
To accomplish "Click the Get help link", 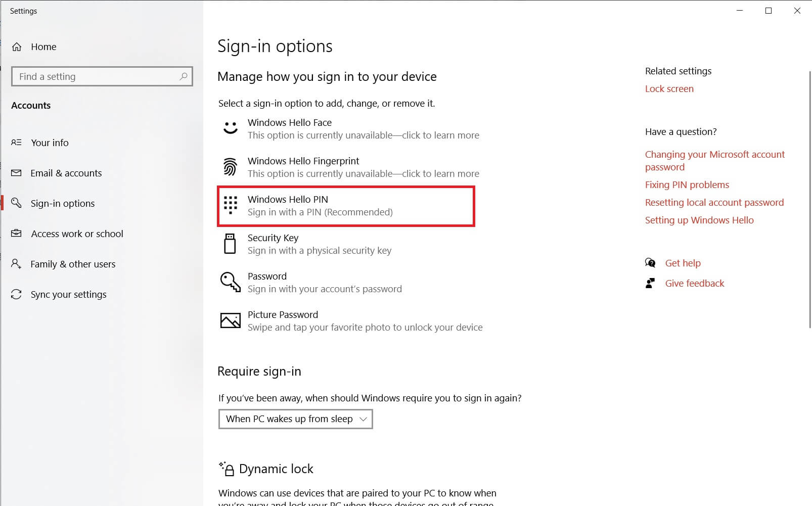I will click(683, 263).
